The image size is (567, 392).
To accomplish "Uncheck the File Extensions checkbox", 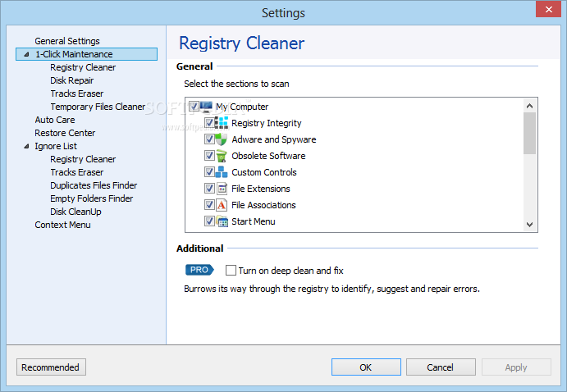I will tap(209, 189).
